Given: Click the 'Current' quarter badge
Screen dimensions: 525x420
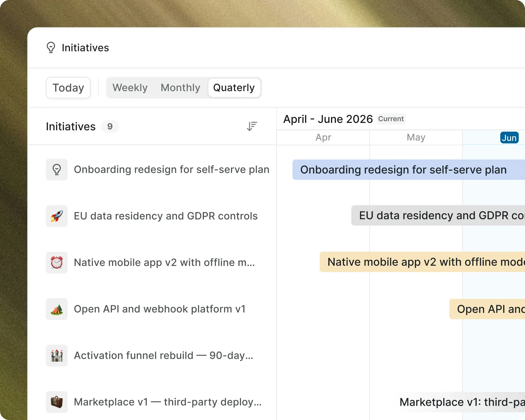Looking at the screenshot, I should coord(391,119).
